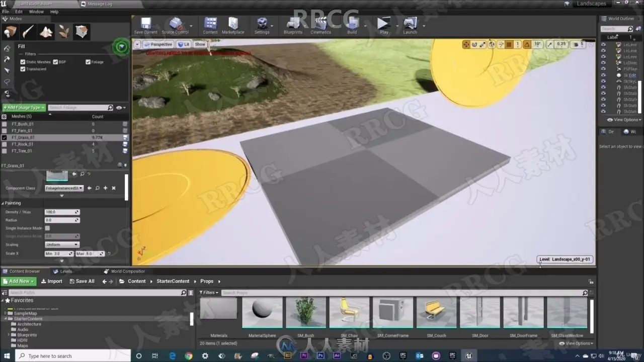The image size is (644, 362).
Task: Select the foliage Fill tool
Action: [7, 94]
